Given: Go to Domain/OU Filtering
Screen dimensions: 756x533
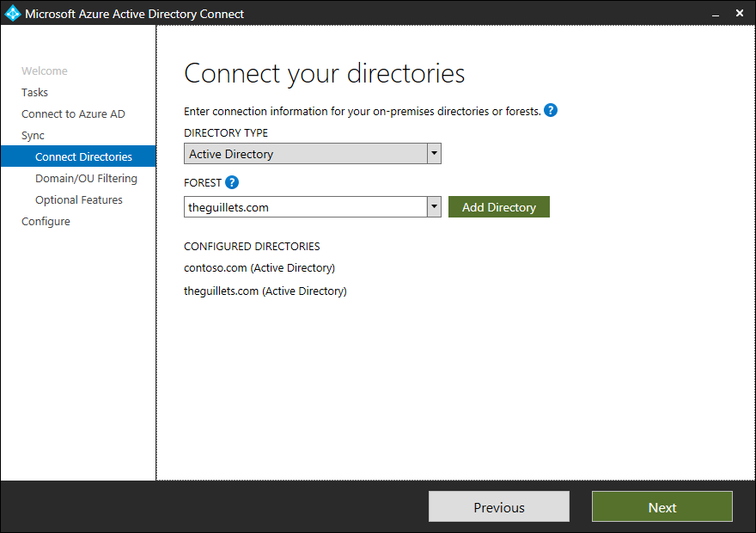Looking at the screenshot, I should tap(88, 178).
